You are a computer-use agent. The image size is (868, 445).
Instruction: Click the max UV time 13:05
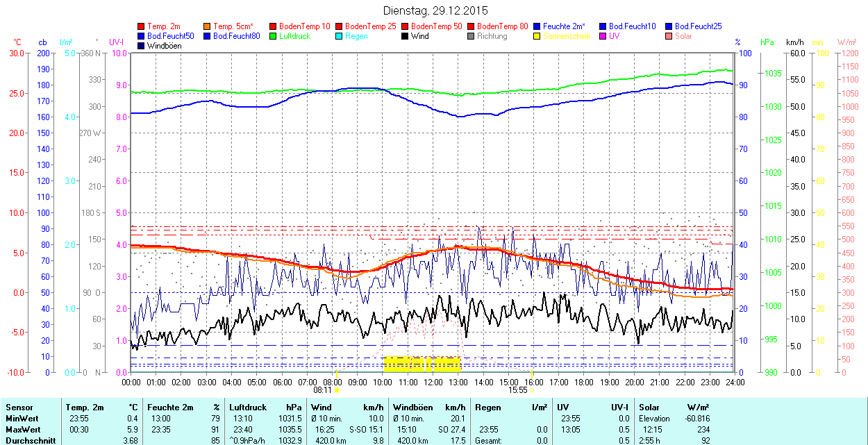coord(571,430)
